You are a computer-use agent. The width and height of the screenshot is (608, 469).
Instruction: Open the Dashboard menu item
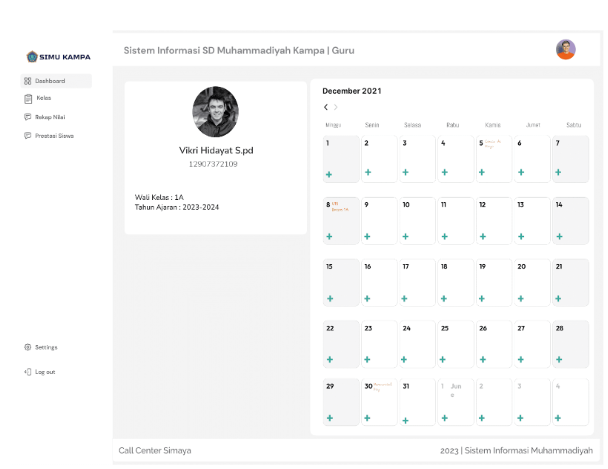point(50,81)
